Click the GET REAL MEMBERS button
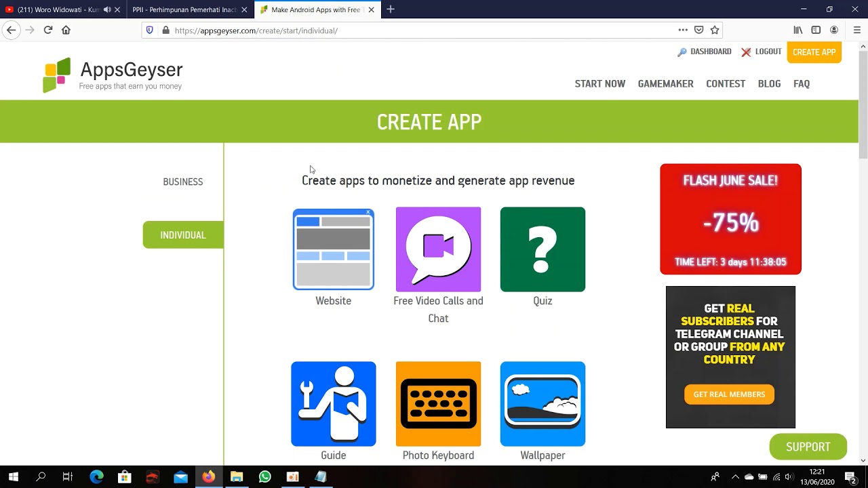The width and height of the screenshot is (868, 488). tap(729, 394)
